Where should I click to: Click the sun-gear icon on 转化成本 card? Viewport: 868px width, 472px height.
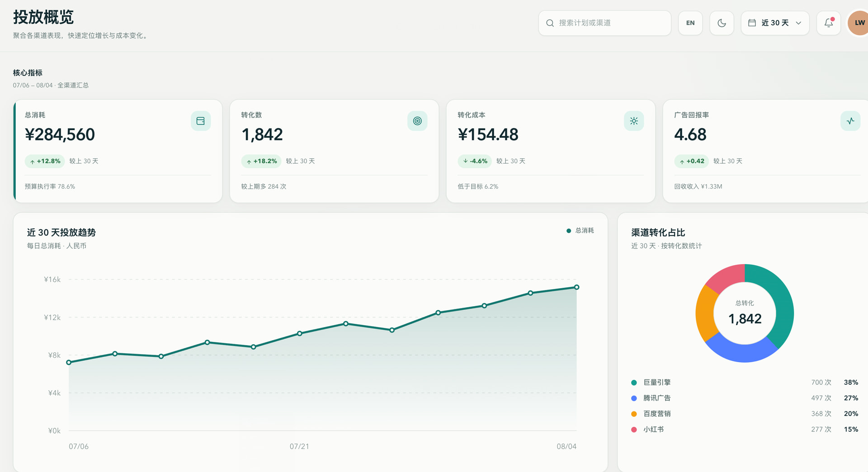[634, 121]
